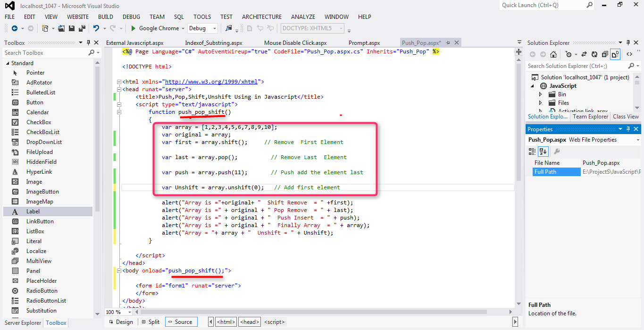Select the Pointer tool in Toolbox
Image resolution: width=644 pixels, height=330 pixels.
coord(35,73)
